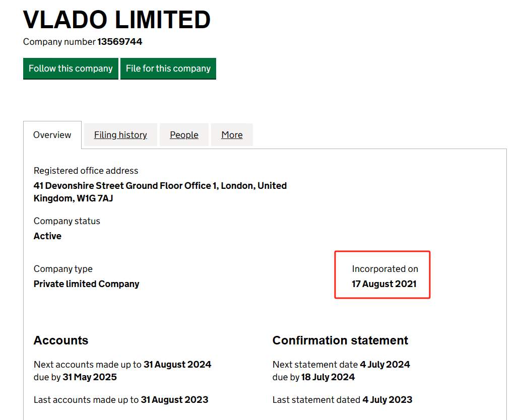The width and height of the screenshot is (525, 420).
Task: Click last accounts date 31 August 2023
Action: (174, 400)
